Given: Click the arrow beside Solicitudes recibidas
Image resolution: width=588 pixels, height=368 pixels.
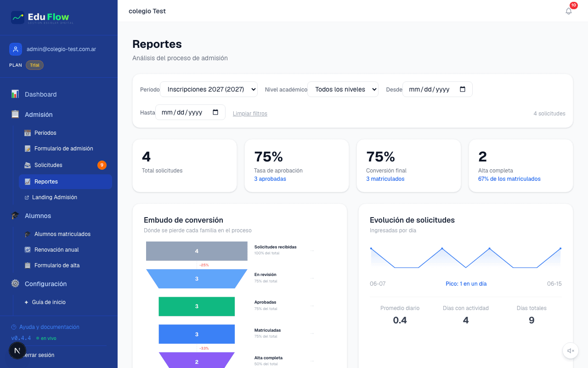Looking at the screenshot, I should point(312,250).
